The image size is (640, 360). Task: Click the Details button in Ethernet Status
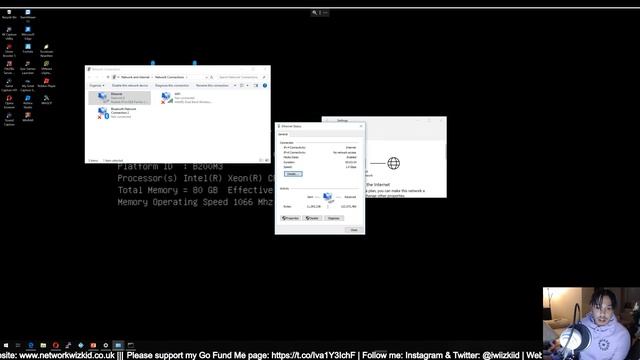coord(293,174)
